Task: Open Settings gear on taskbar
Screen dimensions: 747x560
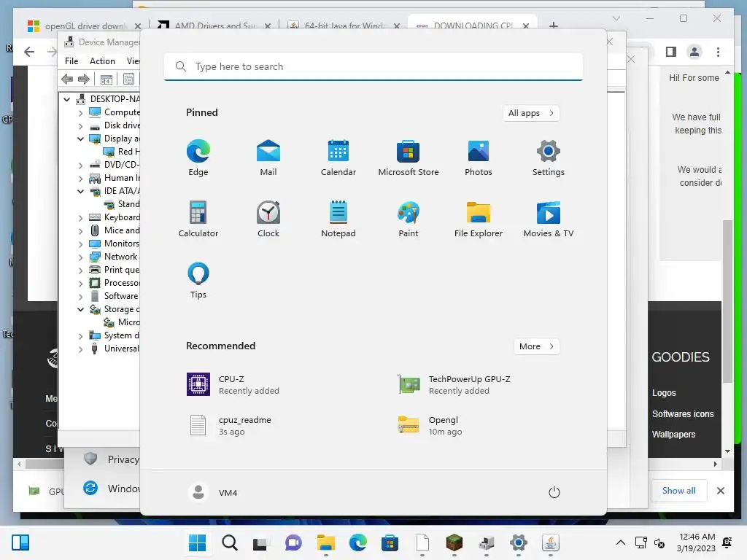Action: click(519, 542)
